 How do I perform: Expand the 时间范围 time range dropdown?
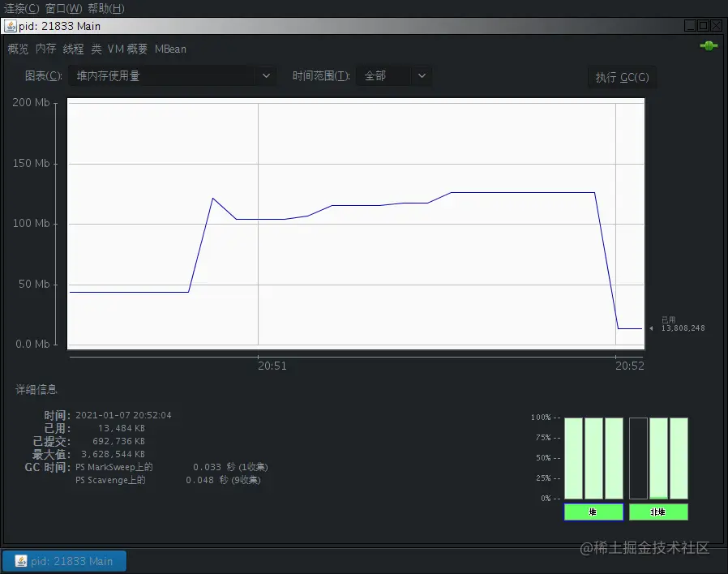[x=394, y=75]
